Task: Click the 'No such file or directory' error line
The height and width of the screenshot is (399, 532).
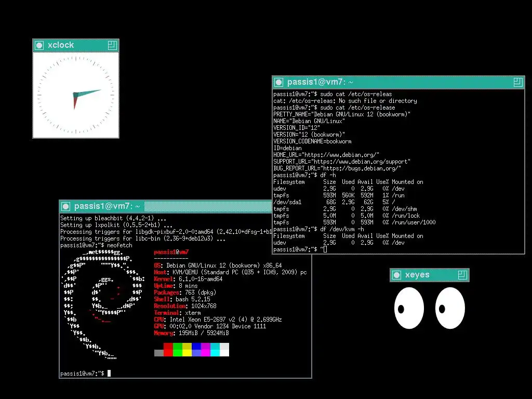Action: pos(345,101)
